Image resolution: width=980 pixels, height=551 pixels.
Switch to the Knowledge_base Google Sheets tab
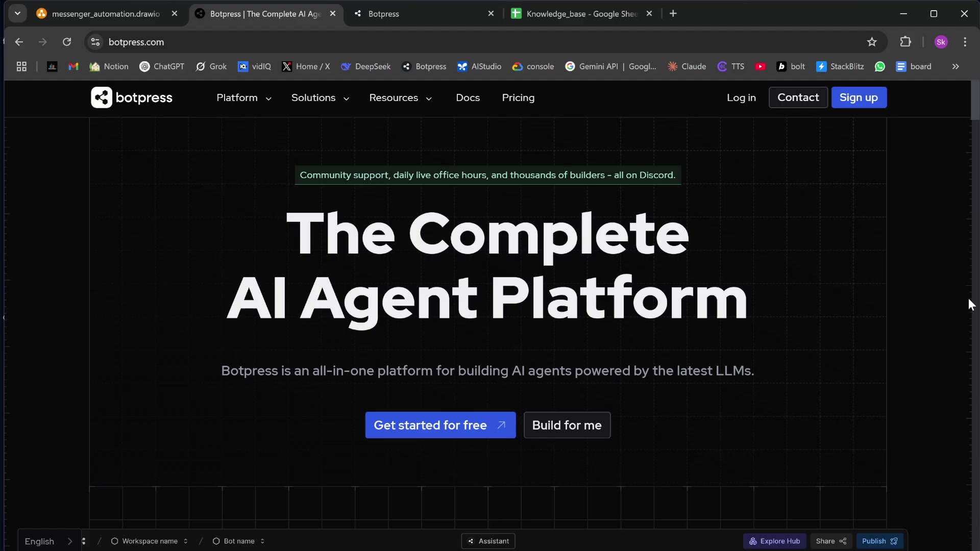point(581,14)
